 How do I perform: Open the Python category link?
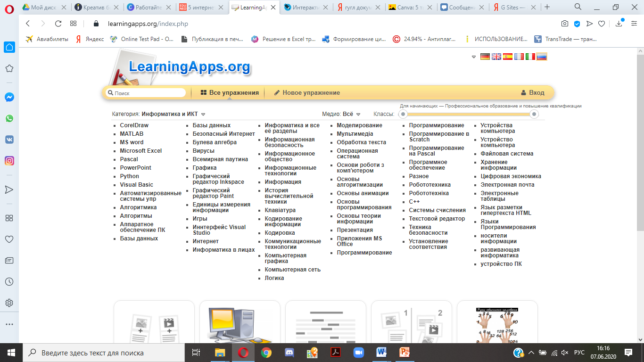click(x=130, y=176)
